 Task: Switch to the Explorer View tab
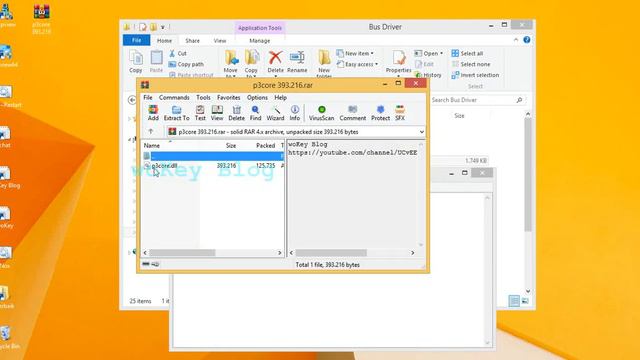[220, 40]
